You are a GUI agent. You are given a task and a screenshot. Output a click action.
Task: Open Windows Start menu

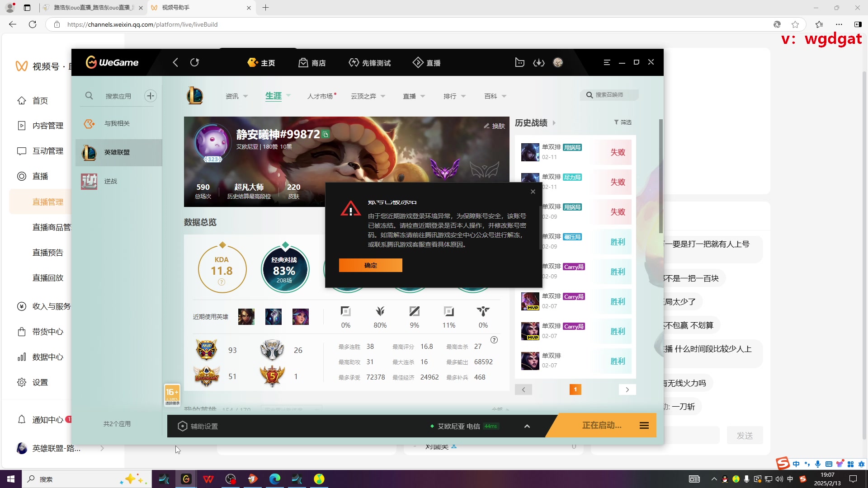pyautogui.click(x=11, y=479)
